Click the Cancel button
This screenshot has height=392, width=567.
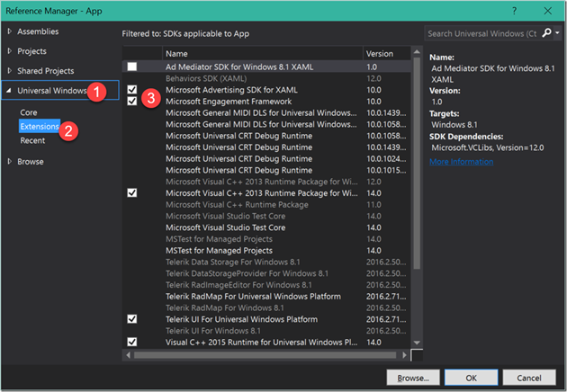coord(529,378)
